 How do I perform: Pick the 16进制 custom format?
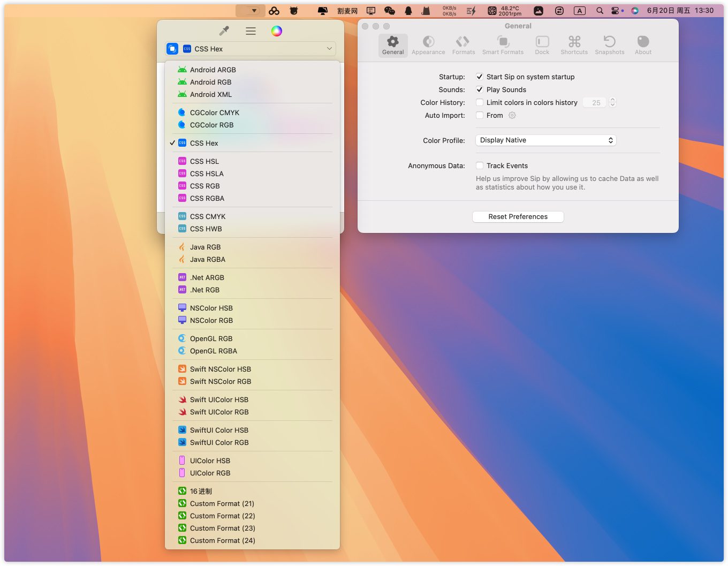[253, 491]
